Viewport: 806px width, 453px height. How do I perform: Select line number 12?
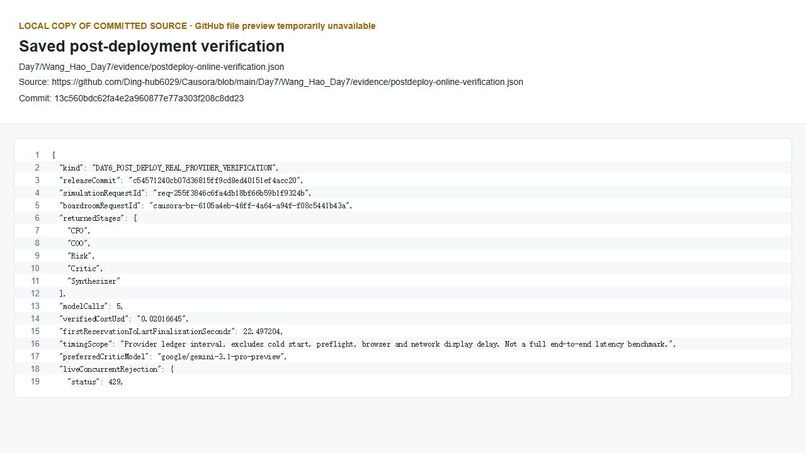point(35,294)
